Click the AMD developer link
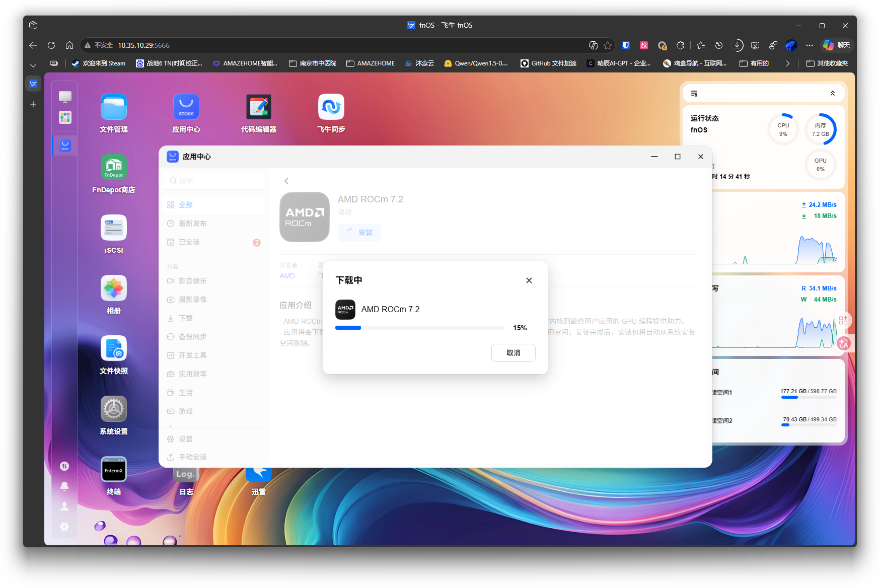 [287, 276]
